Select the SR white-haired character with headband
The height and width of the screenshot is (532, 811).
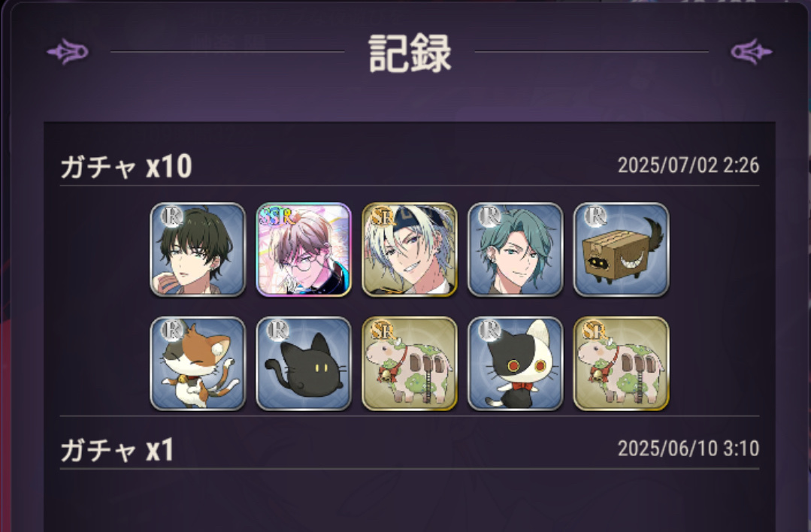[x=410, y=249]
